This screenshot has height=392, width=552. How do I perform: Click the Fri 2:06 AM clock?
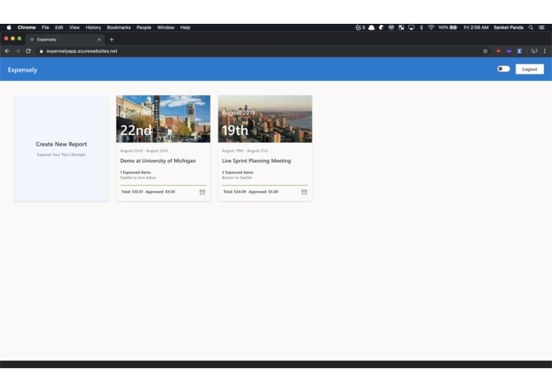point(476,28)
